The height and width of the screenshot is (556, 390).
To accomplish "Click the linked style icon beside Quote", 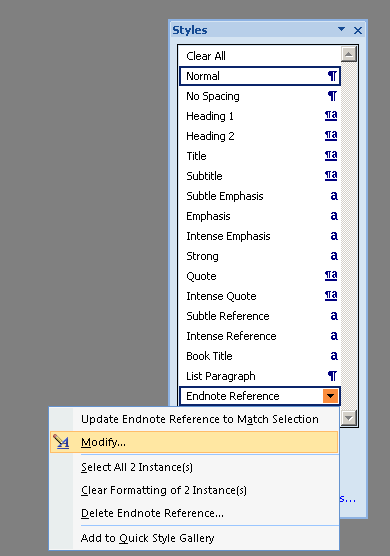I will [331, 276].
